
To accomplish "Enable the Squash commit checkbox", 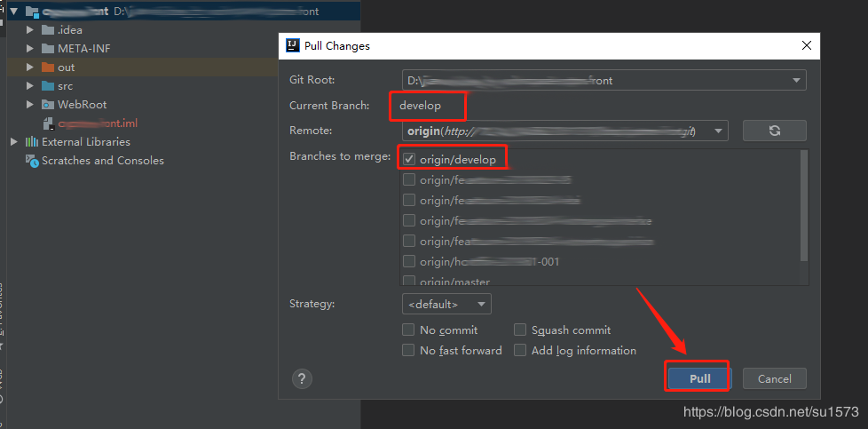I will pos(520,330).
